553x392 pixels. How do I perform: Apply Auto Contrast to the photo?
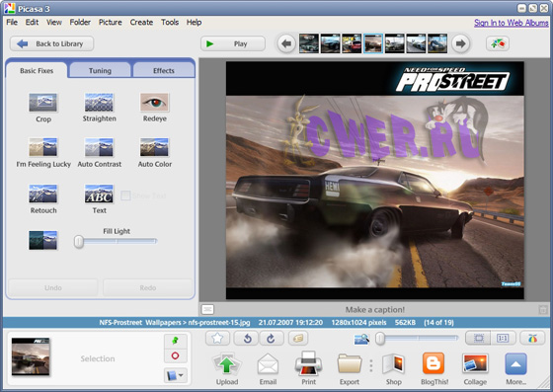tap(99, 147)
